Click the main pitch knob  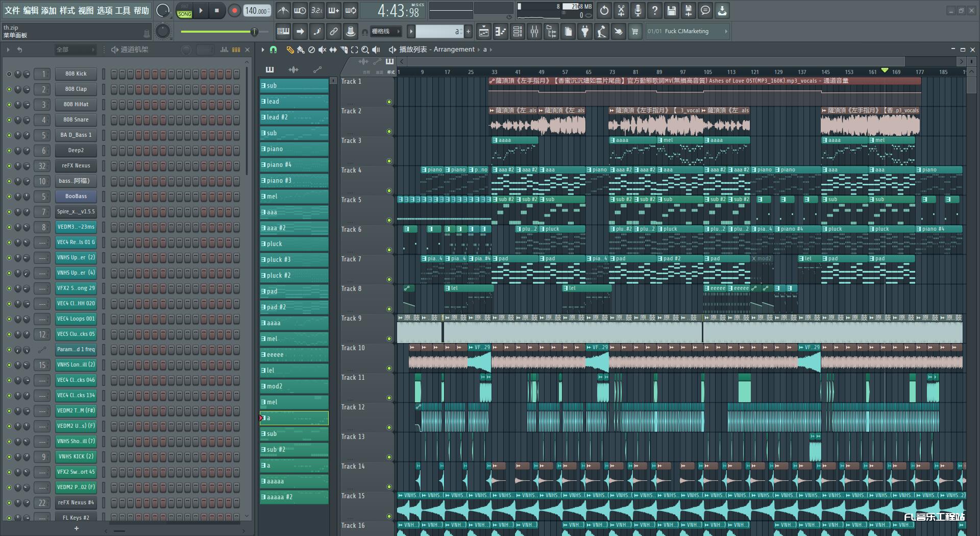click(163, 32)
